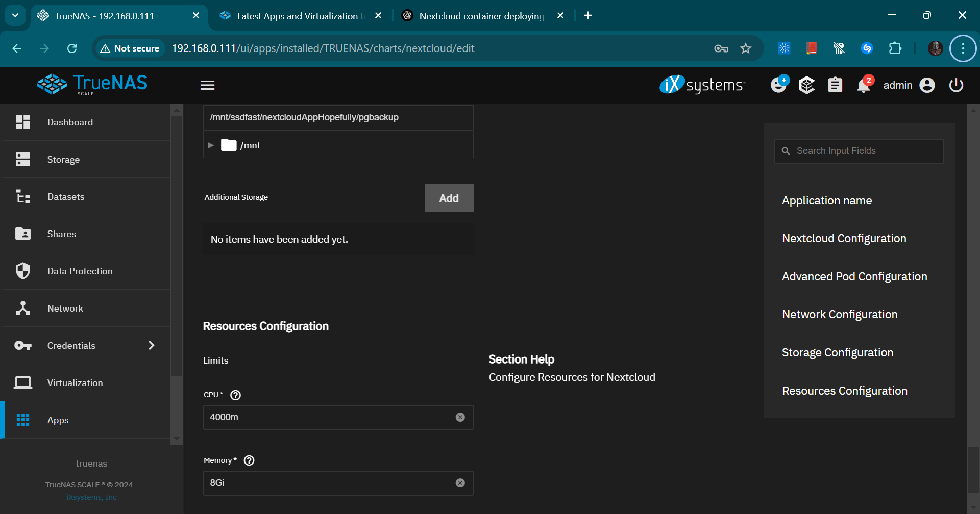Screen dimensions: 980x514
Task: Show Memory field help tooltip icon
Action: tap(249, 460)
